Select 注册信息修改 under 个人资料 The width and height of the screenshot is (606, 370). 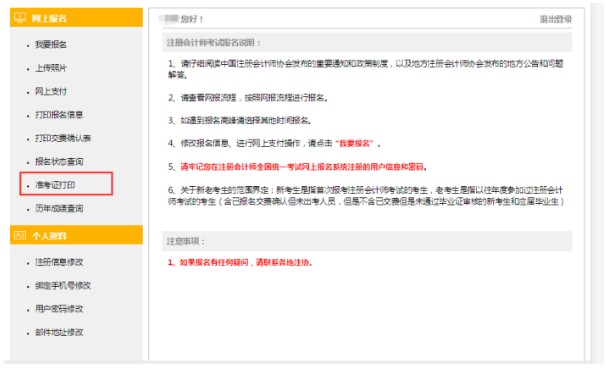click(x=59, y=262)
